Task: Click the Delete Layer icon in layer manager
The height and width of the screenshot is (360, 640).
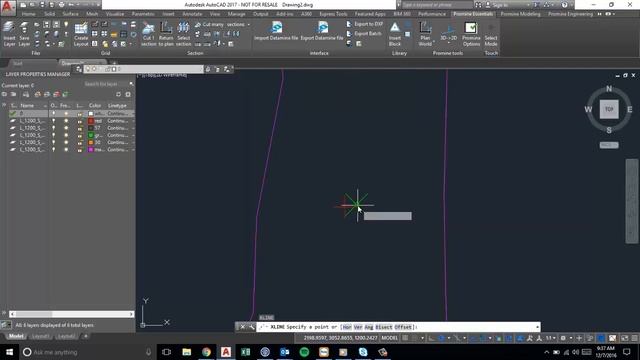Action: pos(56,94)
